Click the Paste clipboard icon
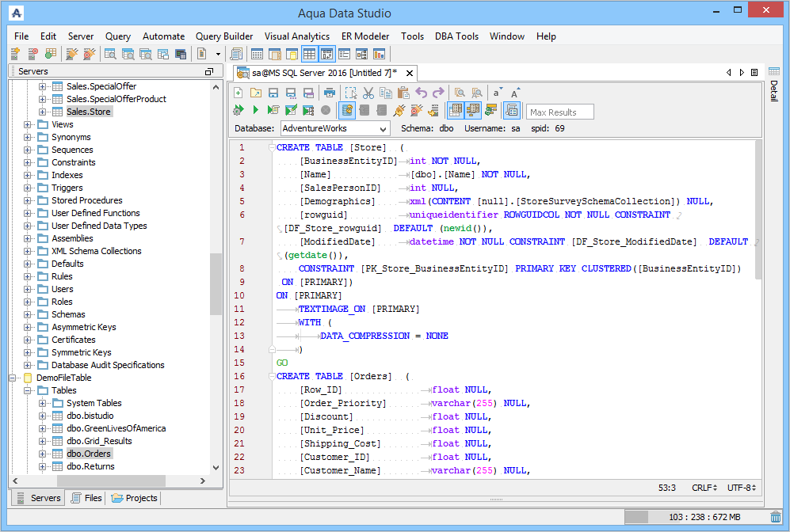The width and height of the screenshot is (790, 532). (403, 93)
